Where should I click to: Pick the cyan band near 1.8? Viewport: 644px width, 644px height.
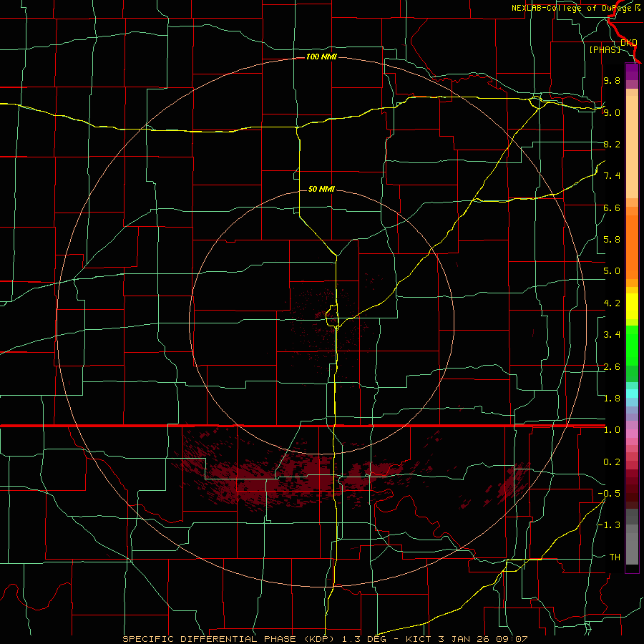tap(632, 394)
